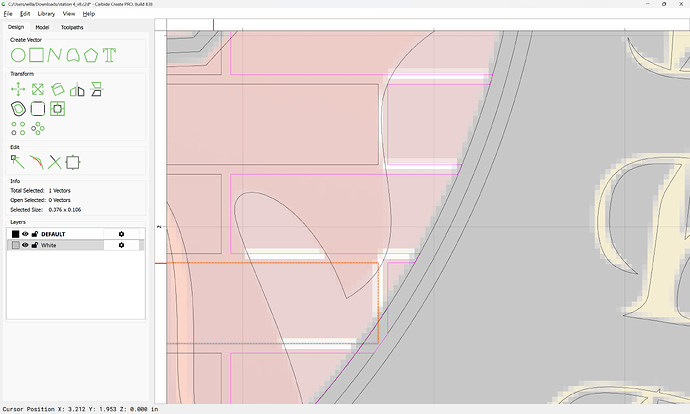
Task: Click the black DEFAULT layer color swatch
Action: coord(15,234)
